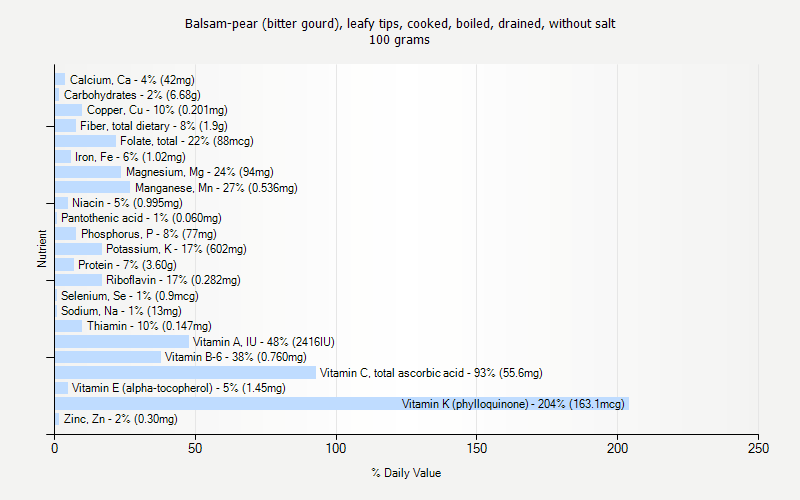Click the Folate bar
This screenshot has height=500, width=800.
(86, 141)
